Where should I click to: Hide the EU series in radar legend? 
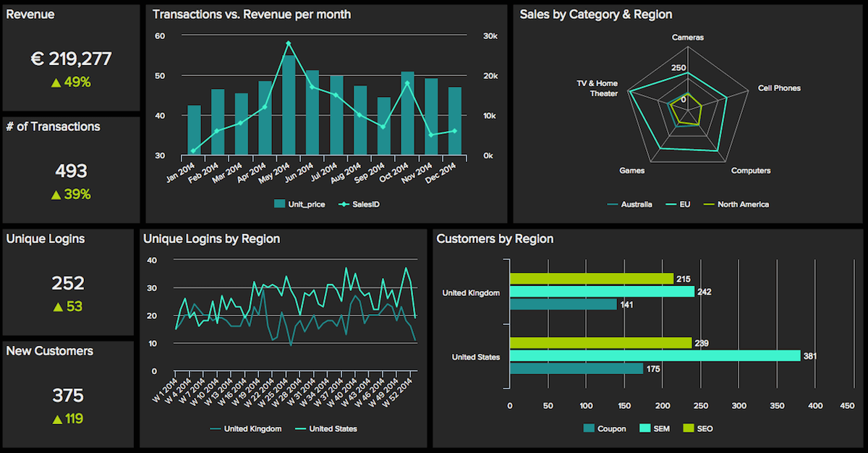pyautogui.click(x=681, y=204)
